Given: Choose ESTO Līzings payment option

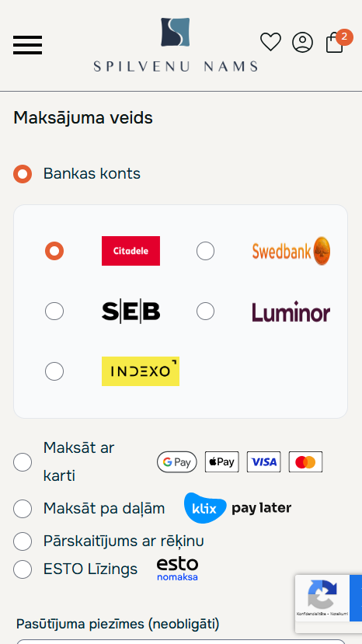Looking at the screenshot, I should [x=23, y=569].
